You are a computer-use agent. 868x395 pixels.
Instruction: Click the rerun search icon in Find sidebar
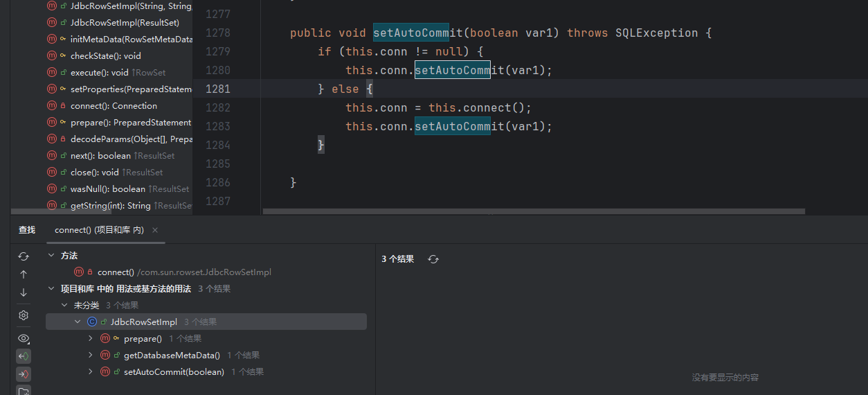click(x=24, y=256)
